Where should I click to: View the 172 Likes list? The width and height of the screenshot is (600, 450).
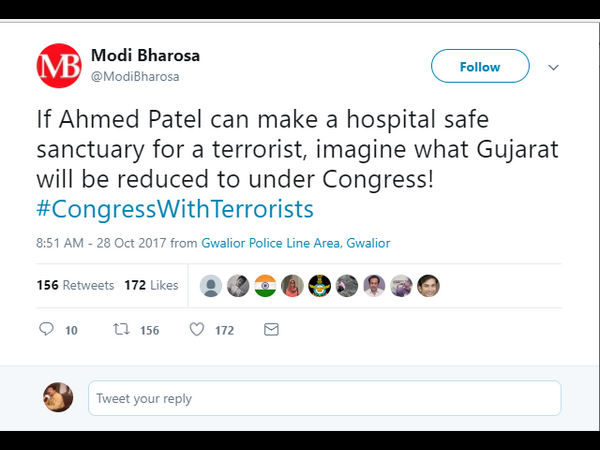point(151,285)
